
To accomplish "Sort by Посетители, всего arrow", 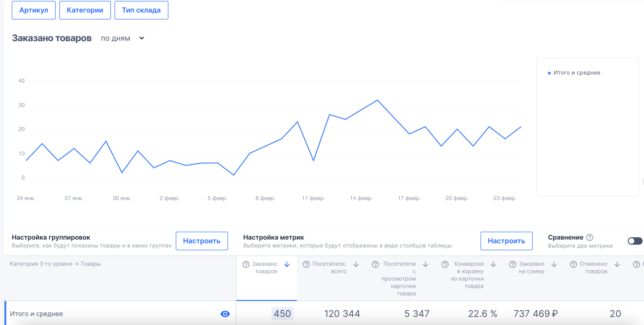I will (x=356, y=265).
